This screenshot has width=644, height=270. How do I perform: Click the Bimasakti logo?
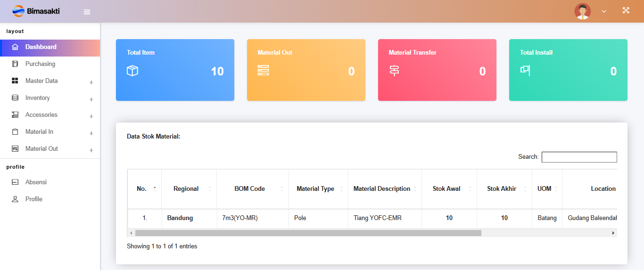pos(36,11)
